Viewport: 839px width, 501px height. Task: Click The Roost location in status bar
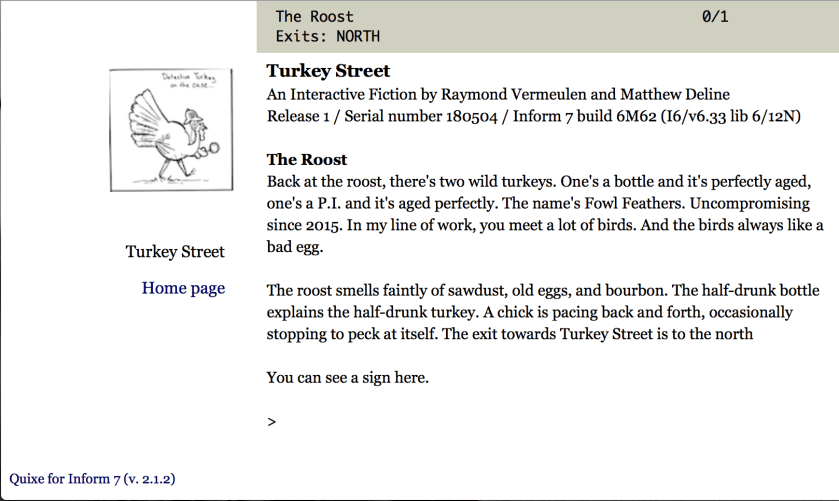314,16
